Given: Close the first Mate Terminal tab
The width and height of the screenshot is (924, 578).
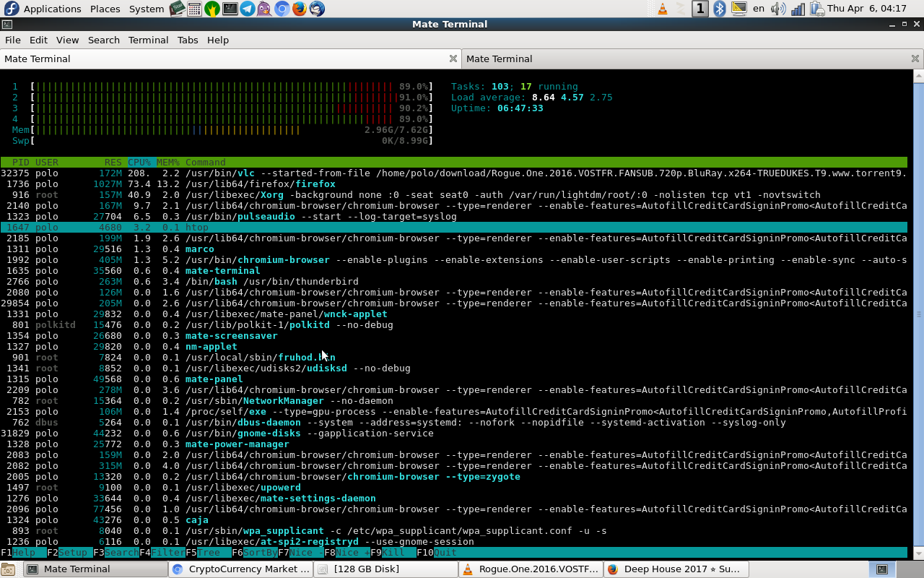Looking at the screenshot, I should 453,59.
